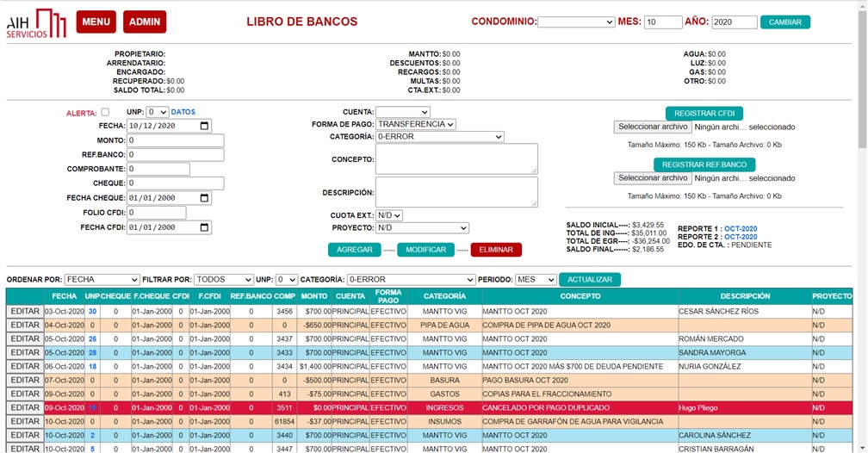Click the red ELIMINAR button
The width and height of the screenshot is (868, 453).
coord(496,250)
